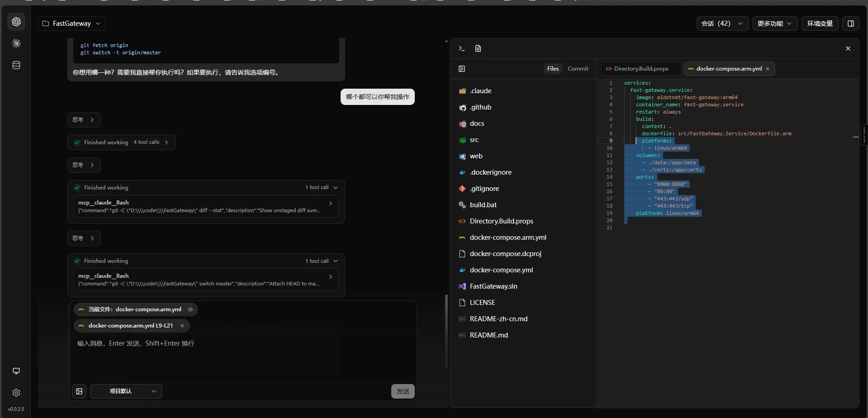The height and width of the screenshot is (418, 868).
Task: Click the monitor icon in sidebar
Action: coord(16,371)
